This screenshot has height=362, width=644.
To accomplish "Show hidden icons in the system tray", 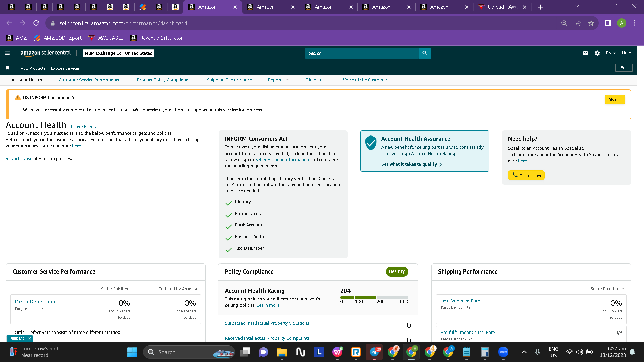I will (x=524, y=352).
